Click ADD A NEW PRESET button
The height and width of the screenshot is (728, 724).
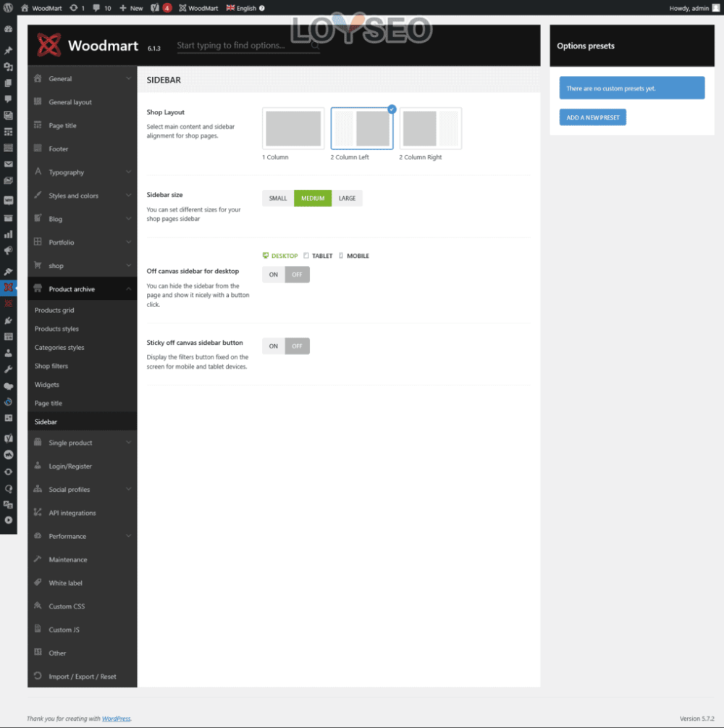593,117
